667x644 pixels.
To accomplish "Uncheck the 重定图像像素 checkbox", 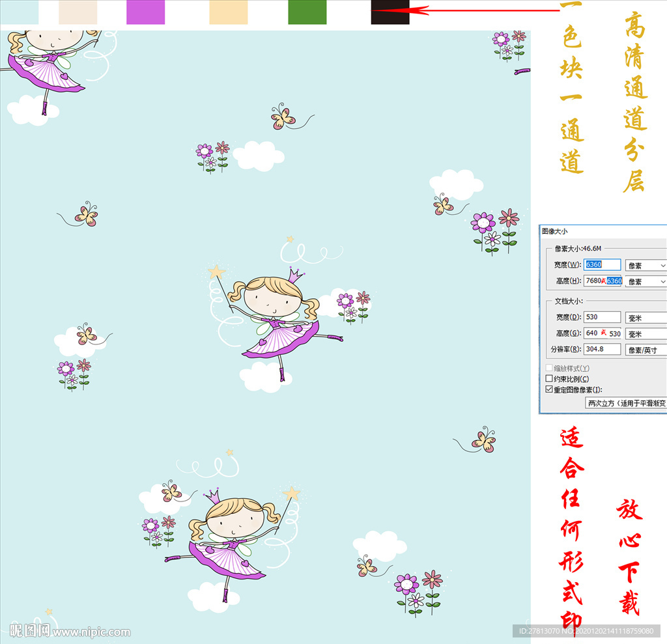I will [x=549, y=389].
